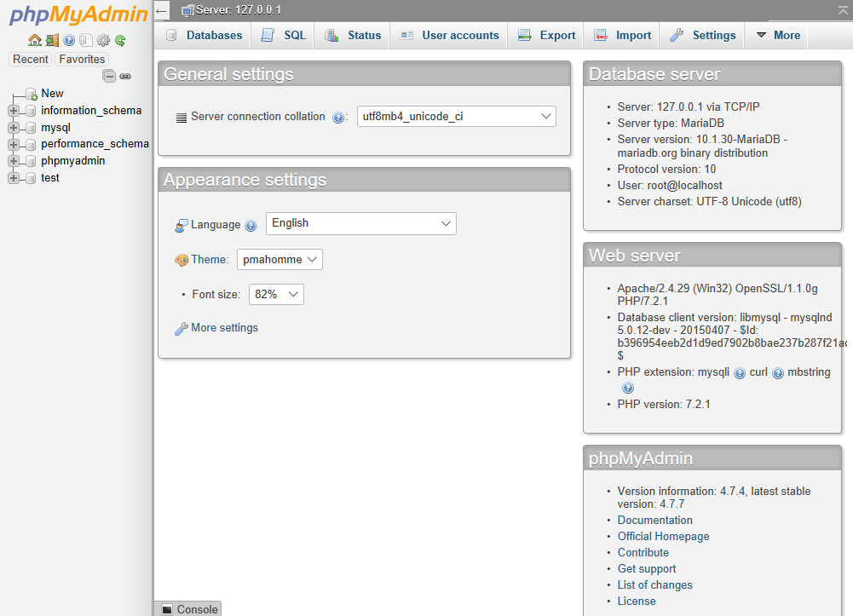This screenshot has height=616, width=853.
Task: Click help icon after mbstring extension
Action: (x=628, y=388)
